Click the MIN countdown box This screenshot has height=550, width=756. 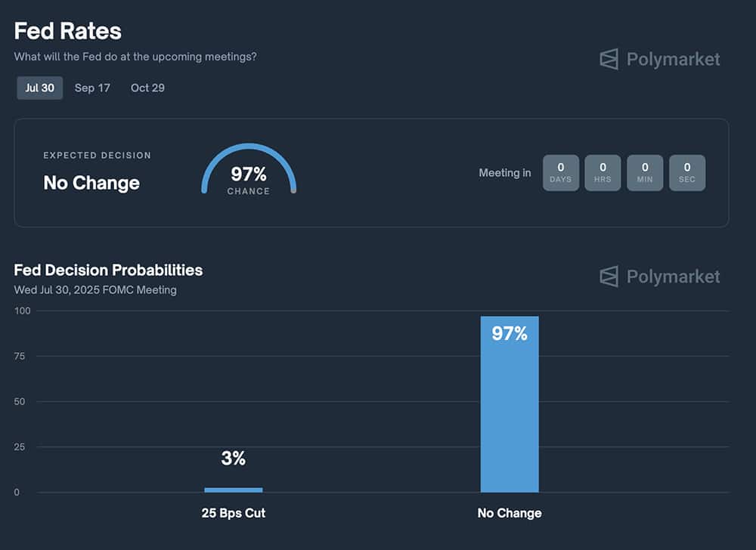(645, 172)
